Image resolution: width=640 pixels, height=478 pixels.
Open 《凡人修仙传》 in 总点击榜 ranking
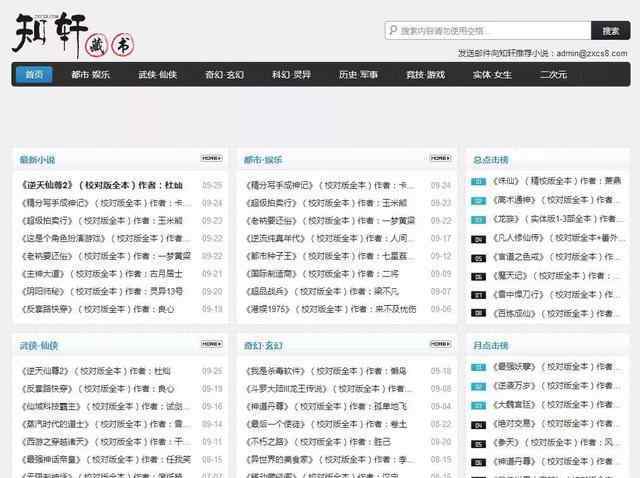pyautogui.click(x=558, y=238)
